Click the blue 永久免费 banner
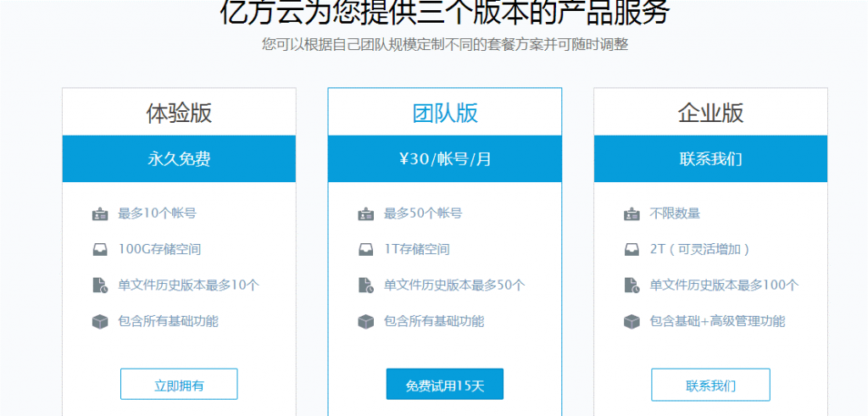Image resolution: width=868 pixels, height=416 pixels. pyautogui.click(x=179, y=158)
